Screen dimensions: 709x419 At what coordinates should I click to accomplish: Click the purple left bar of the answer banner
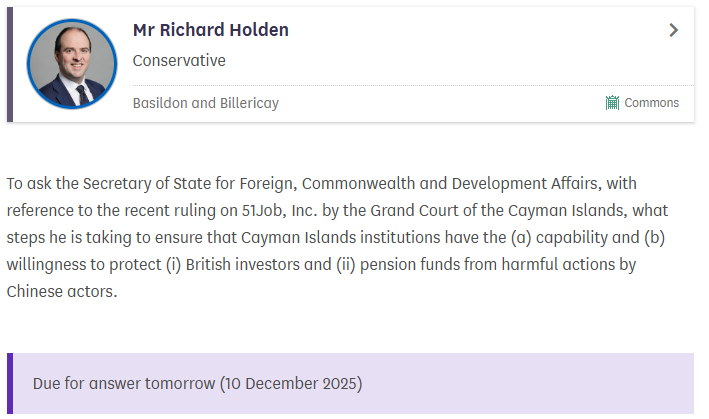pyautogui.click(x=10, y=384)
